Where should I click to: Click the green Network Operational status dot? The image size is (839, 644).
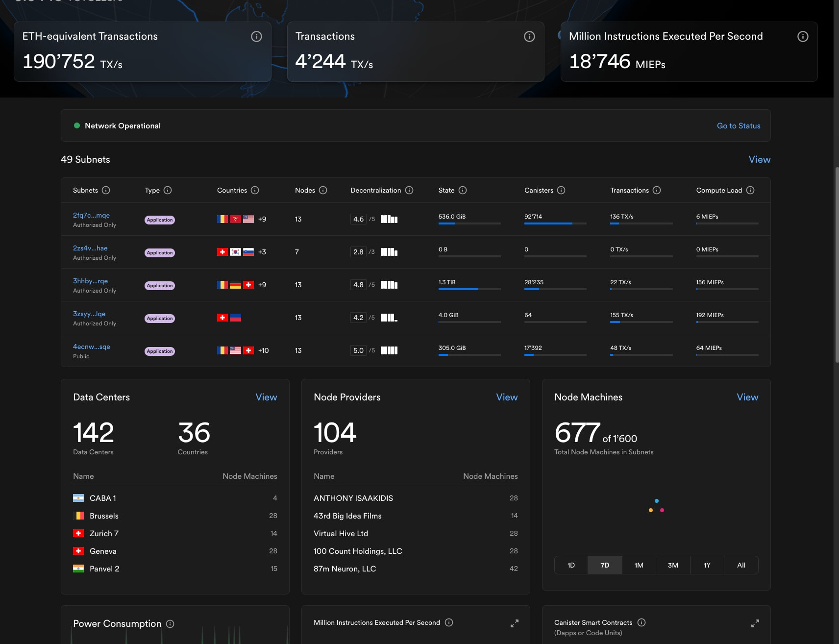77,125
